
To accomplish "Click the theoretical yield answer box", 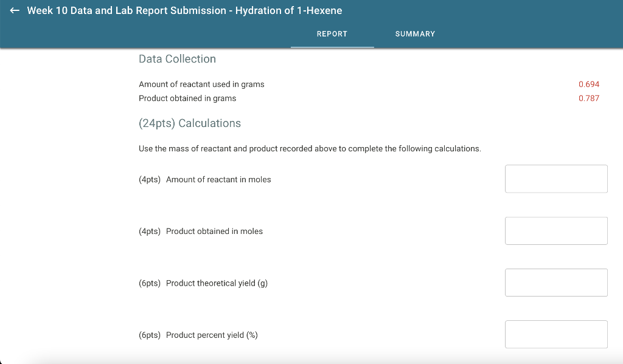I will [x=555, y=282].
